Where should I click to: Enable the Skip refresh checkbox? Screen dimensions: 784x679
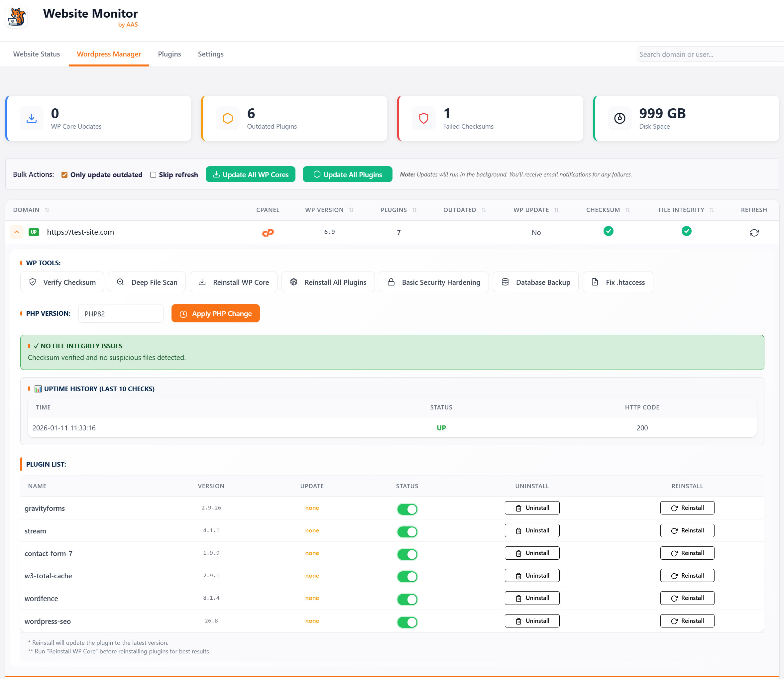coord(153,175)
